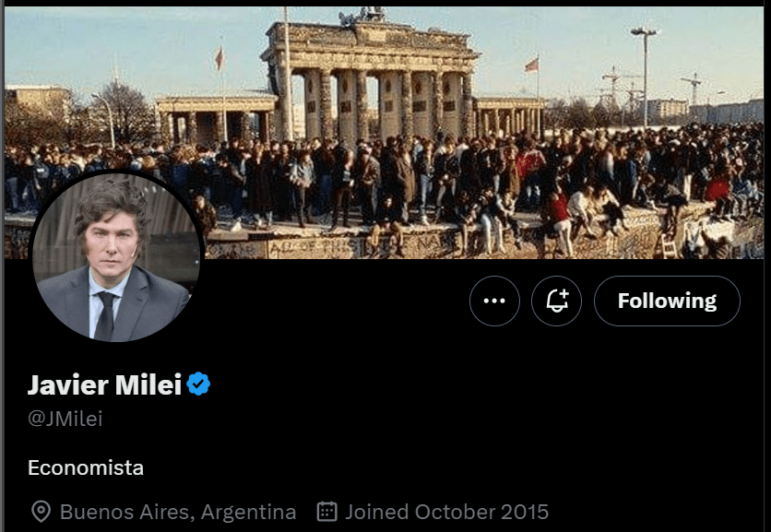Click the red flag left of the gate
This screenshot has width=771, height=532.
coord(219,59)
